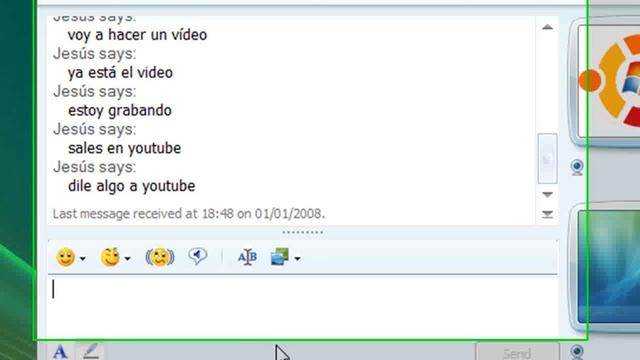Start a voice clip recording
640x360 pixels.
coord(198,257)
